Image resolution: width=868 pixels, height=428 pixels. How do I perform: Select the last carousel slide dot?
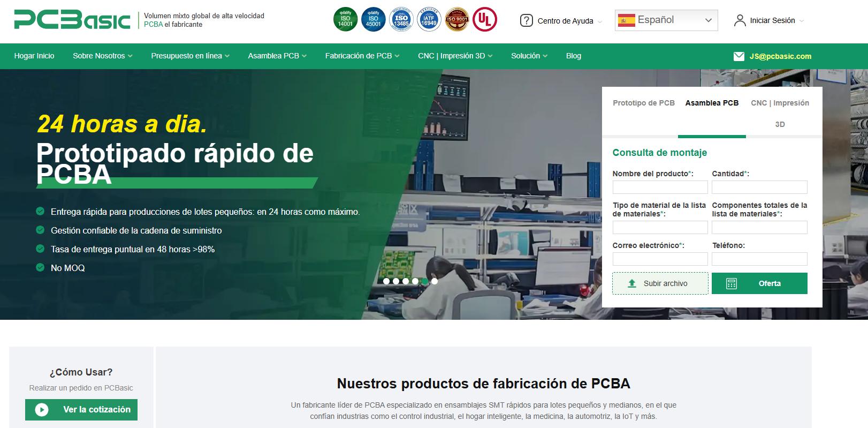(435, 281)
